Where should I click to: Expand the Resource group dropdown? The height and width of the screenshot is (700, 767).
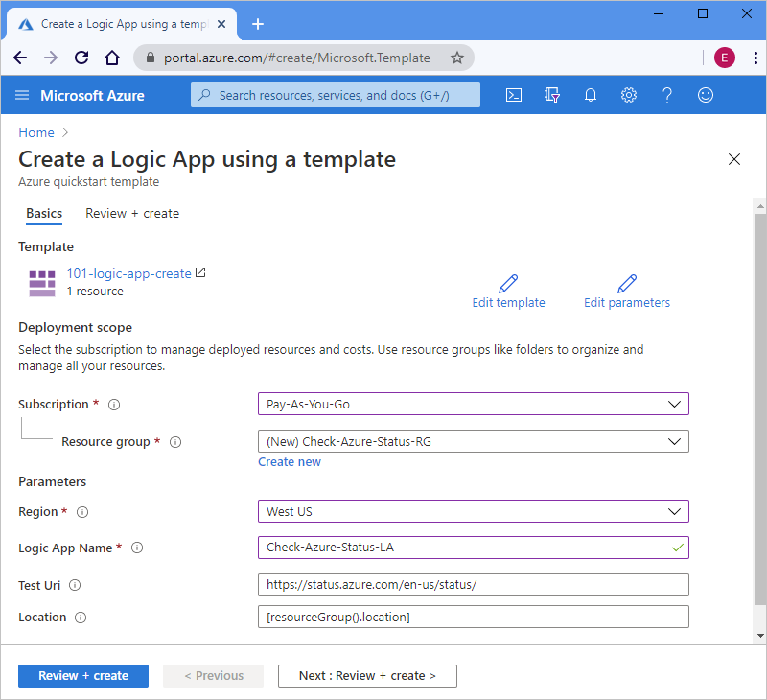(473, 441)
